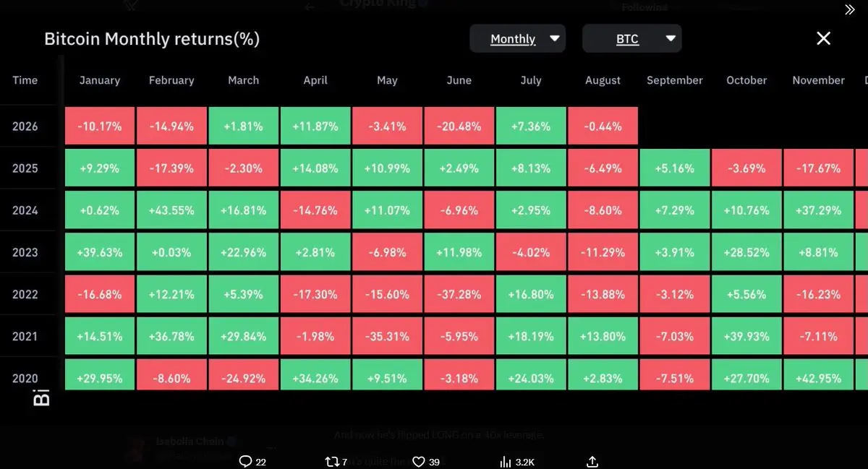Click the +43.55% February 2024 cell
Screen dimensions: 868x469
[171, 210]
